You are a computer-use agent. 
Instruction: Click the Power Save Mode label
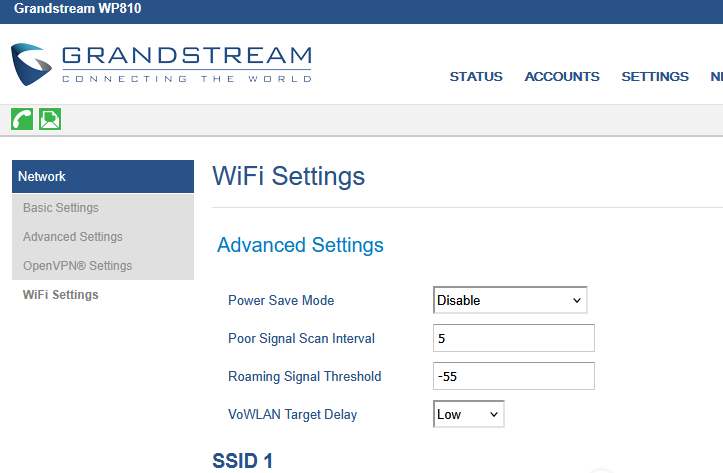point(281,300)
